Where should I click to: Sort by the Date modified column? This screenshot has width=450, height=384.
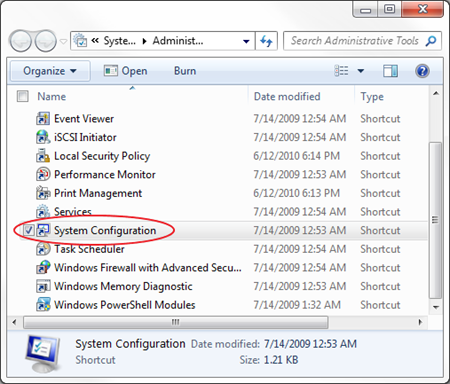click(x=287, y=97)
